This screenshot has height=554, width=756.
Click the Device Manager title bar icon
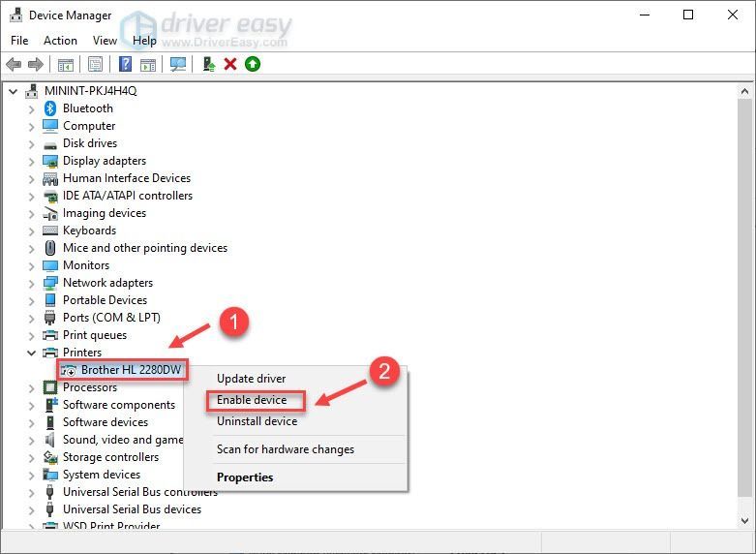coord(15,15)
